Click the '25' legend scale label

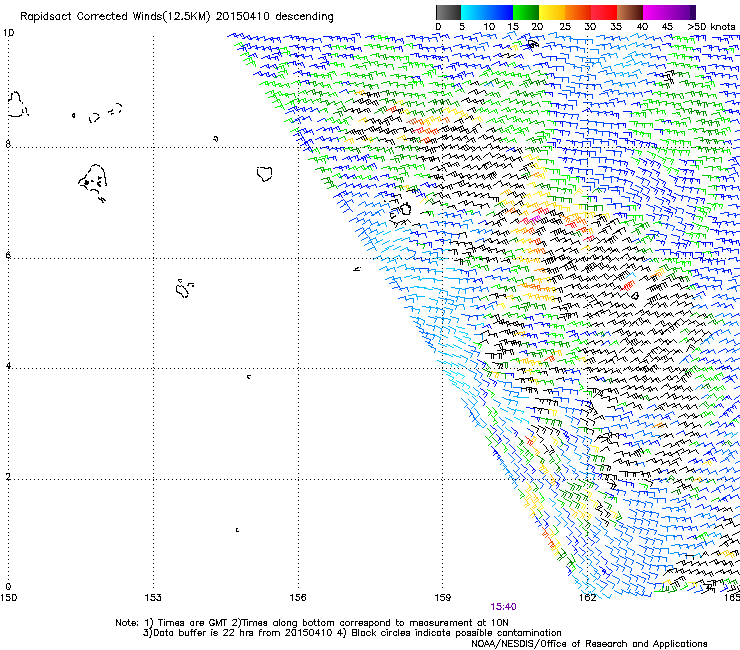pyautogui.click(x=565, y=27)
